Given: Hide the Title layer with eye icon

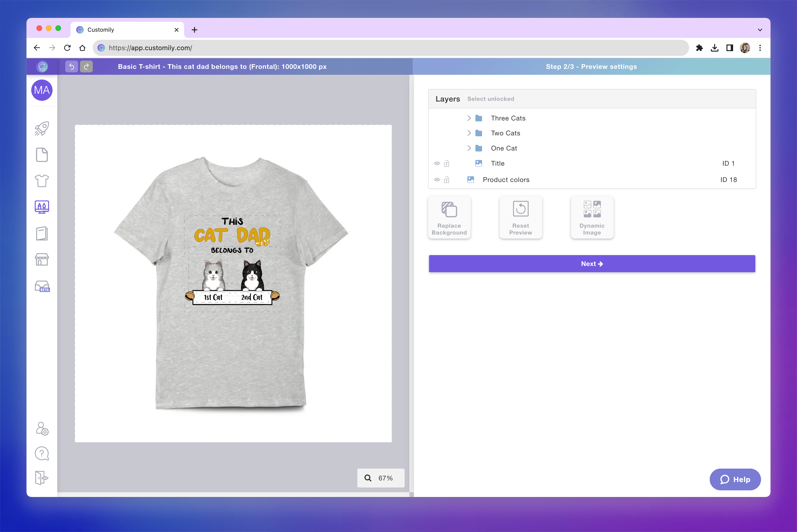Looking at the screenshot, I should (x=437, y=164).
